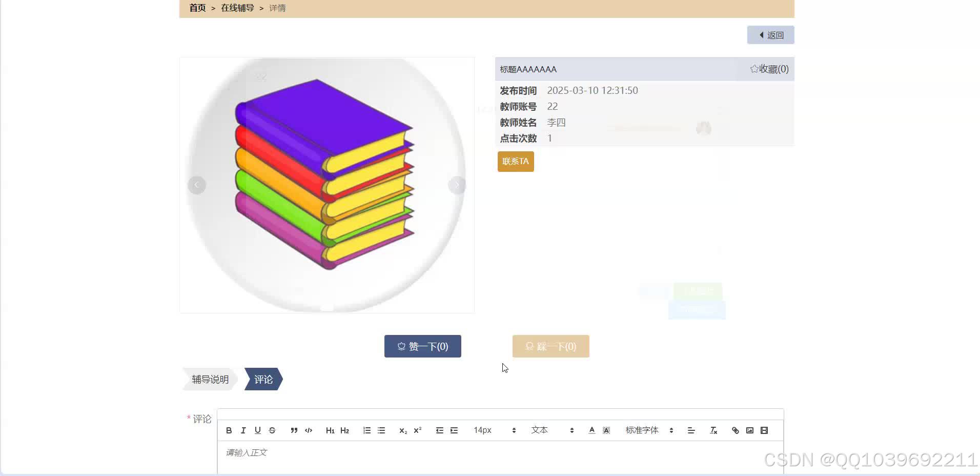Toggle bold formatting in the comment editor

(x=229, y=430)
